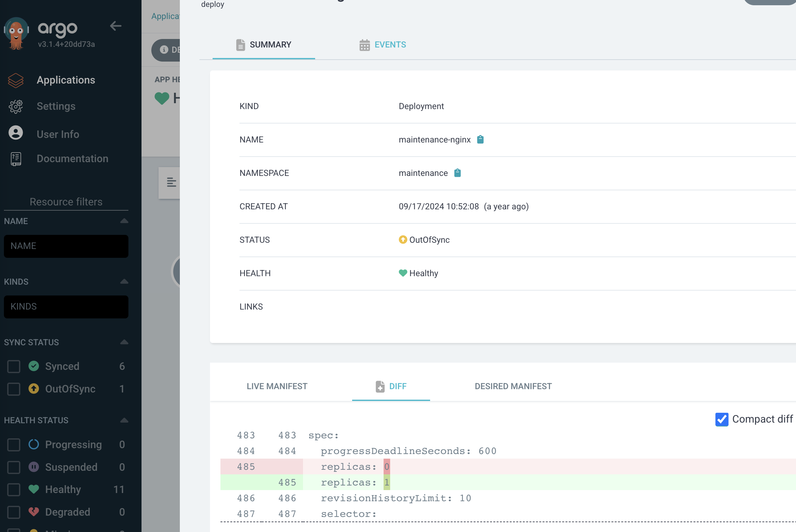Open the DESIRED MANIFEST tab
Viewport: 796px width, 532px height.
[513, 387]
